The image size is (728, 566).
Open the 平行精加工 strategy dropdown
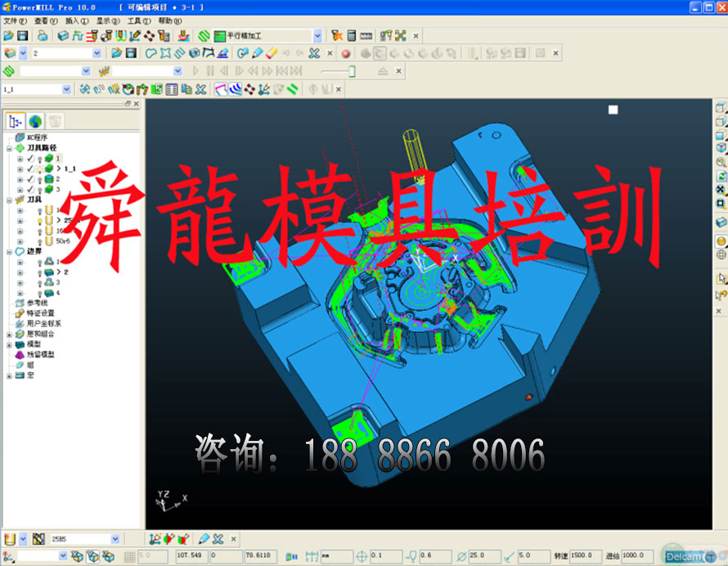tap(317, 36)
